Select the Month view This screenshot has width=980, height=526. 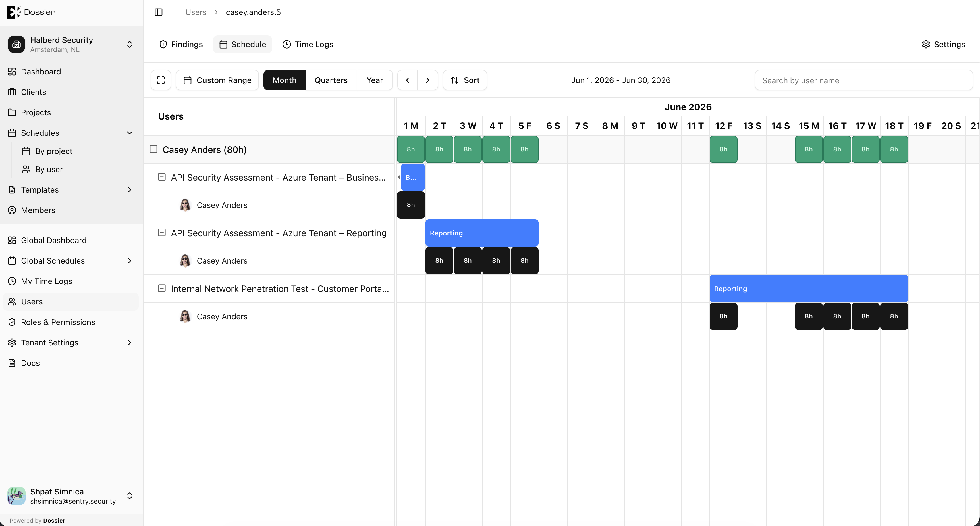[284, 80]
